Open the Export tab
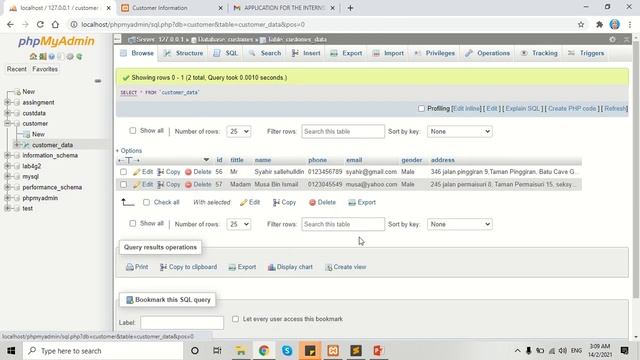 (x=346, y=53)
